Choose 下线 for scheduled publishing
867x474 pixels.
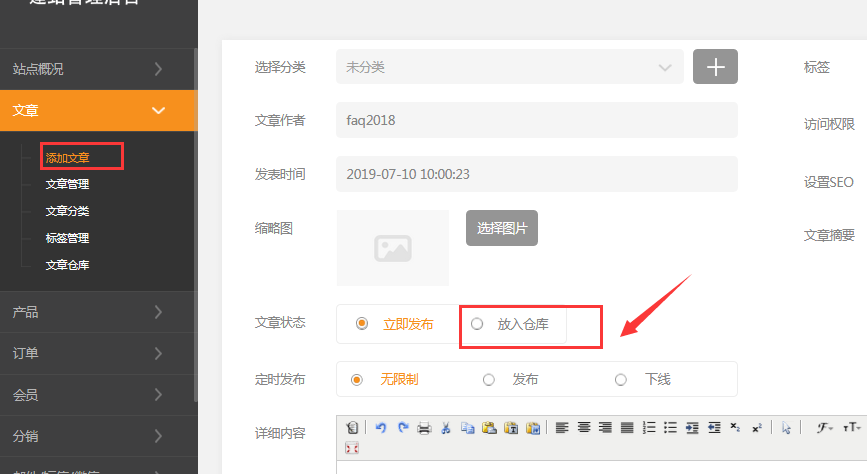tap(621, 379)
